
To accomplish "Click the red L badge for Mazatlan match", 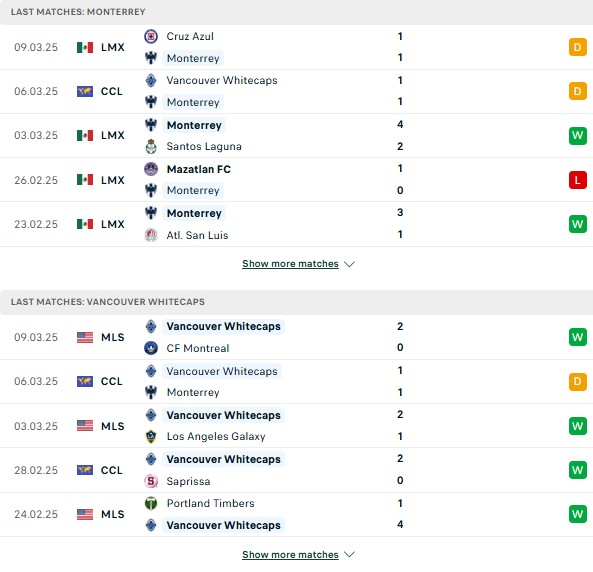I will click(577, 180).
